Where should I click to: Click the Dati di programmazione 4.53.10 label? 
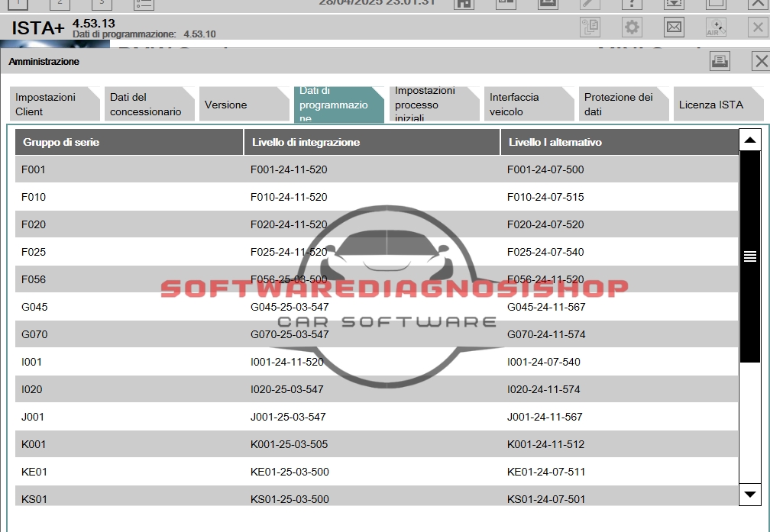click(x=144, y=34)
